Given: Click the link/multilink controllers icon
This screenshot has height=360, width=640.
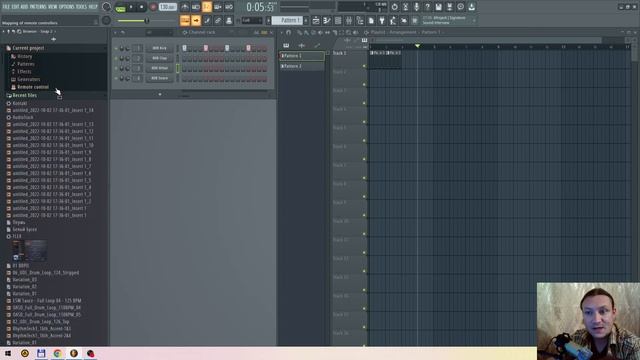Looking at the screenshot, I should coord(218,20).
